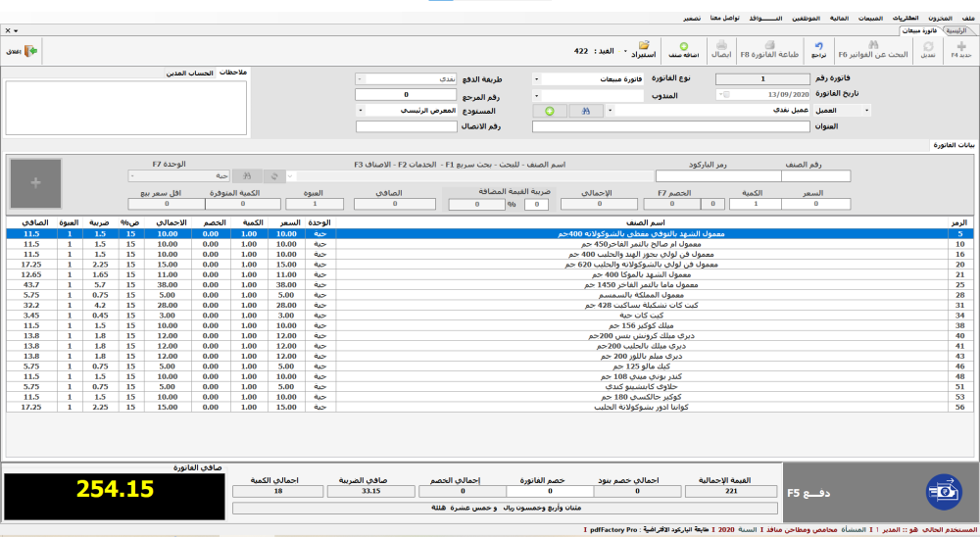Viewport: 980px width, 537px height.
Task: Add new customer with green plus button
Action: [x=550, y=111]
